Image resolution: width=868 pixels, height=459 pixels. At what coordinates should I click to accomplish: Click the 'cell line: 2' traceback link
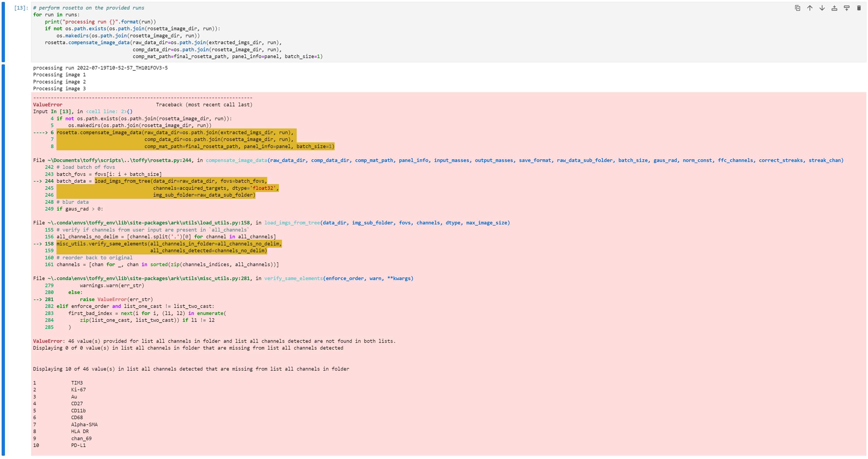click(x=106, y=112)
